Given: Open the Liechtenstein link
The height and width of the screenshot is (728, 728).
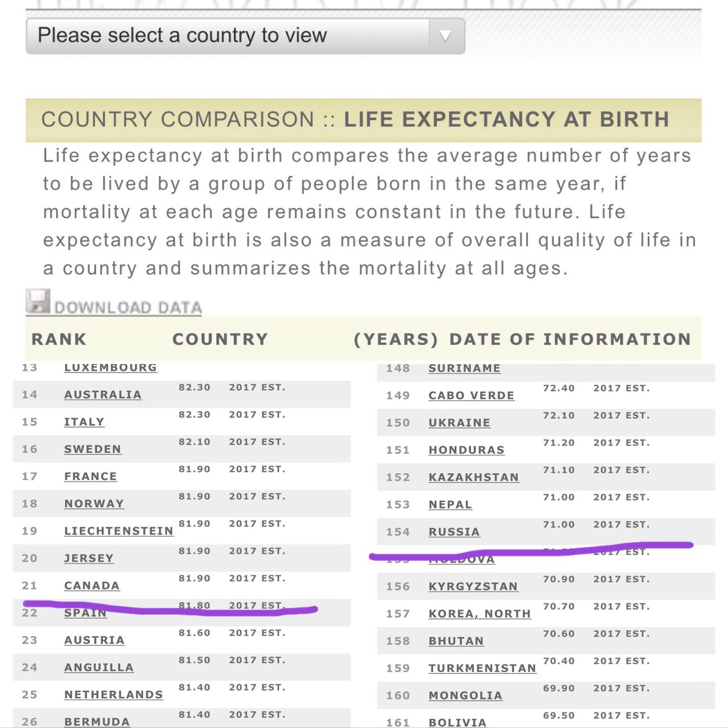Looking at the screenshot, I should (x=118, y=531).
